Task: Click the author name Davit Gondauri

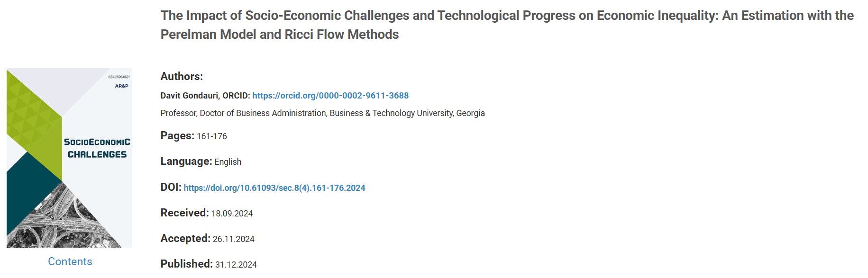Action: (x=189, y=96)
